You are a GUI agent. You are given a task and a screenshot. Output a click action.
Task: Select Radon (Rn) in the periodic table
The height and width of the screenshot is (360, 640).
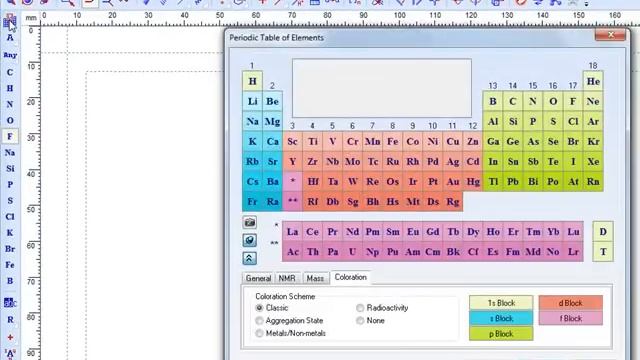coord(593,182)
